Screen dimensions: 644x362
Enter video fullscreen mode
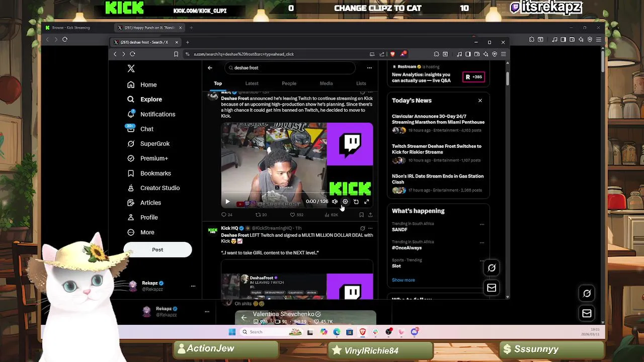click(x=367, y=202)
